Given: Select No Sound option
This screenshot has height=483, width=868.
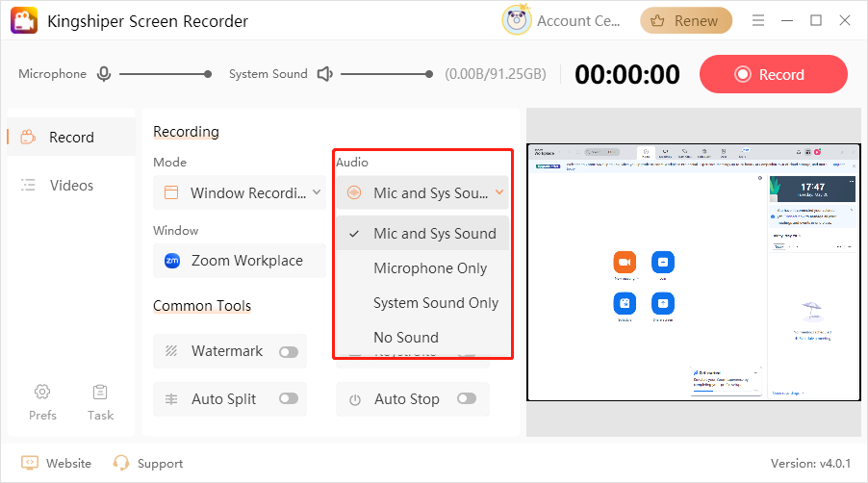Looking at the screenshot, I should (422, 338).
